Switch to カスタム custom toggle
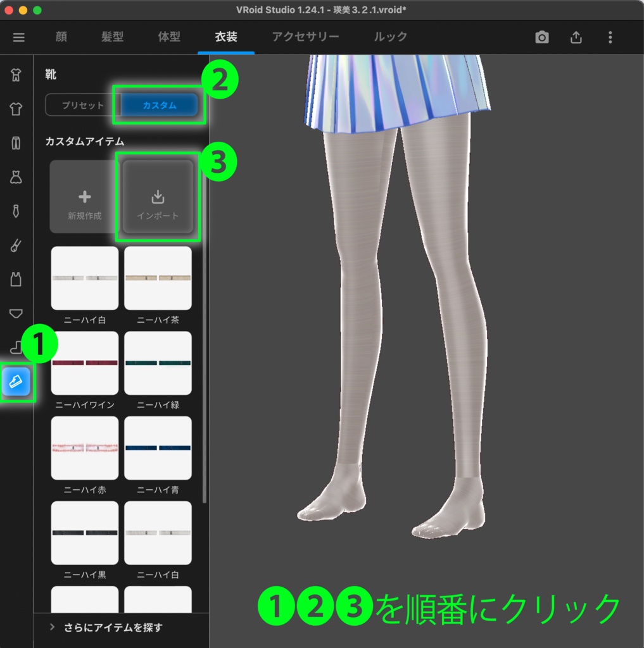This screenshot has height=648, width=644. [x=159, y=105]
